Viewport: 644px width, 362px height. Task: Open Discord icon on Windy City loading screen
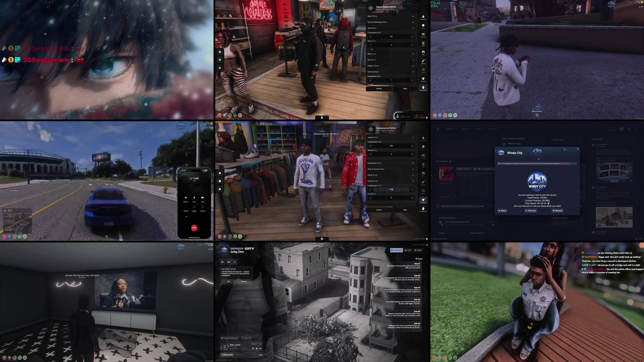[x=222, y=262]
